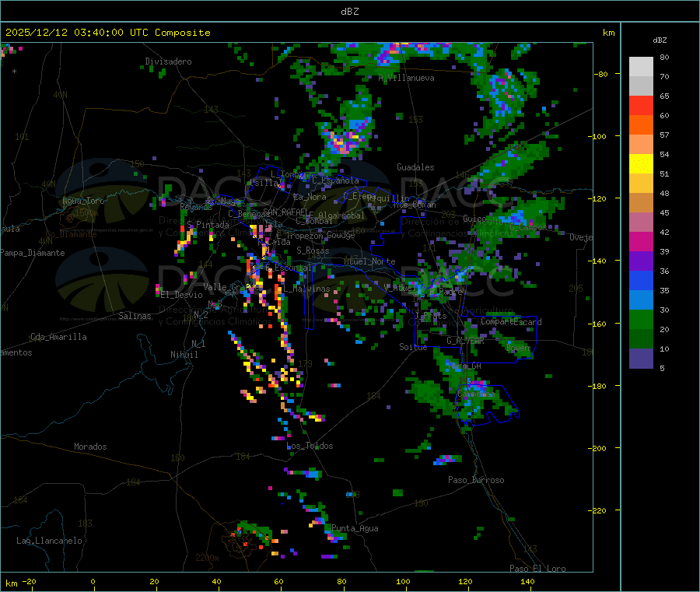
Task: Click the Paso_Barroso label
Action: pyautogui.click(x=476, y=480)
